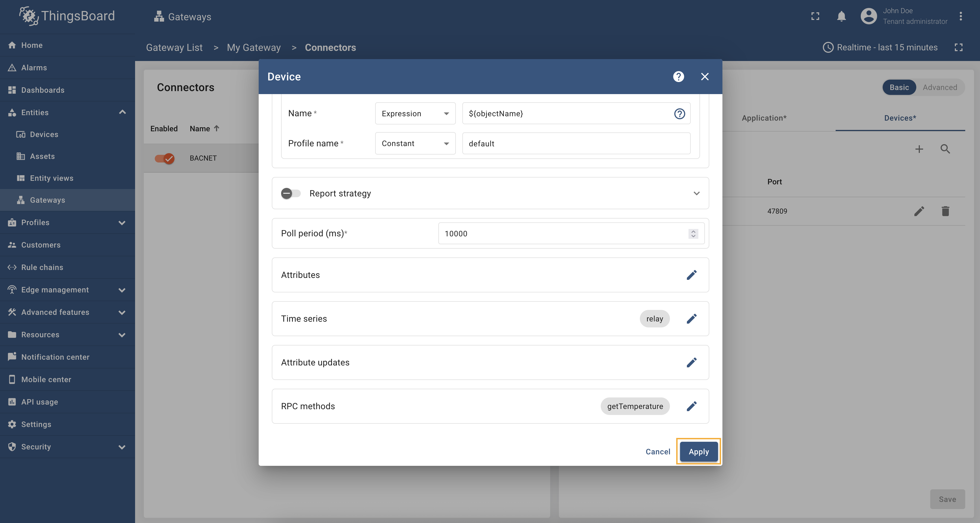This screenshot has width=980, height=523.
Task: Open the Name Expression type dropdown
Action: [x=415, y=114]
